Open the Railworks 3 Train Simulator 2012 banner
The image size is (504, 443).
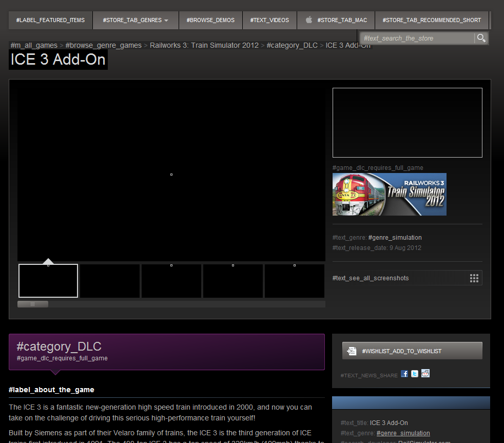[x=389, y=194]
